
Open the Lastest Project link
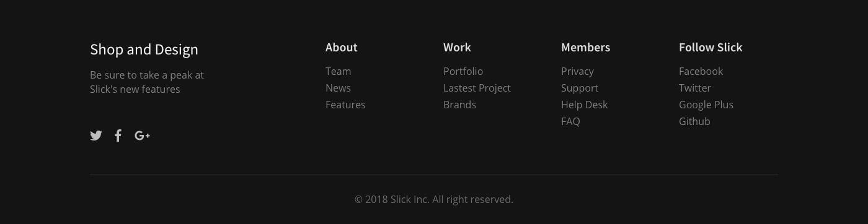tap(477, 88)
